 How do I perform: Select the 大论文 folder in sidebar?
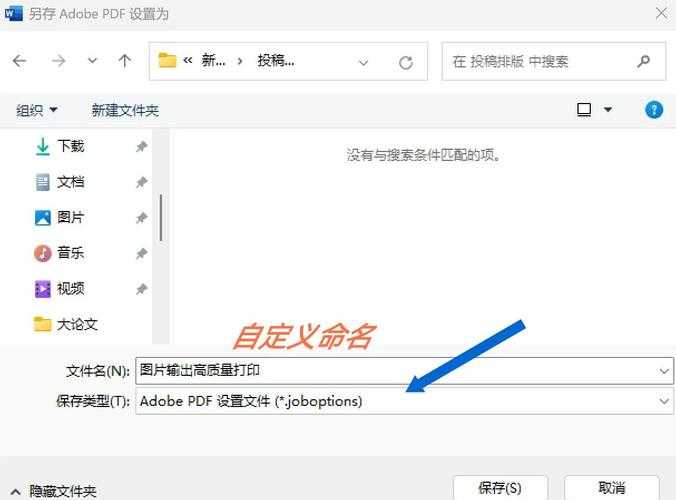click(x=76, y=324)
